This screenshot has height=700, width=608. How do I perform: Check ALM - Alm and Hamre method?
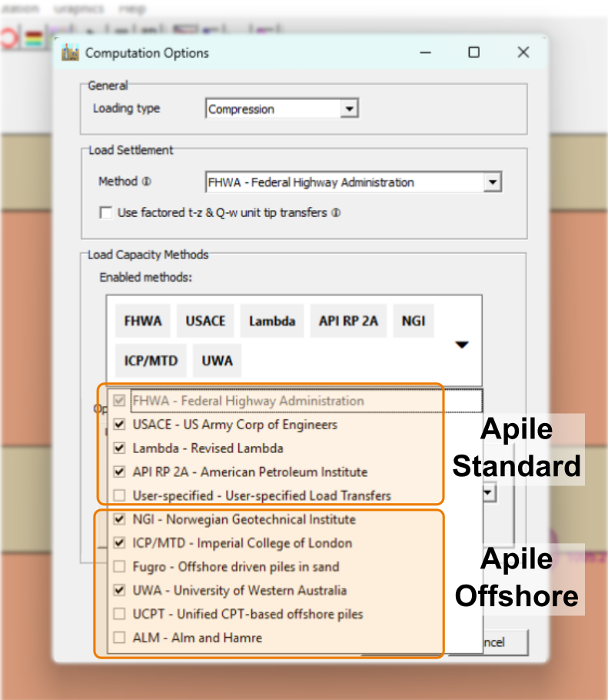119,638
